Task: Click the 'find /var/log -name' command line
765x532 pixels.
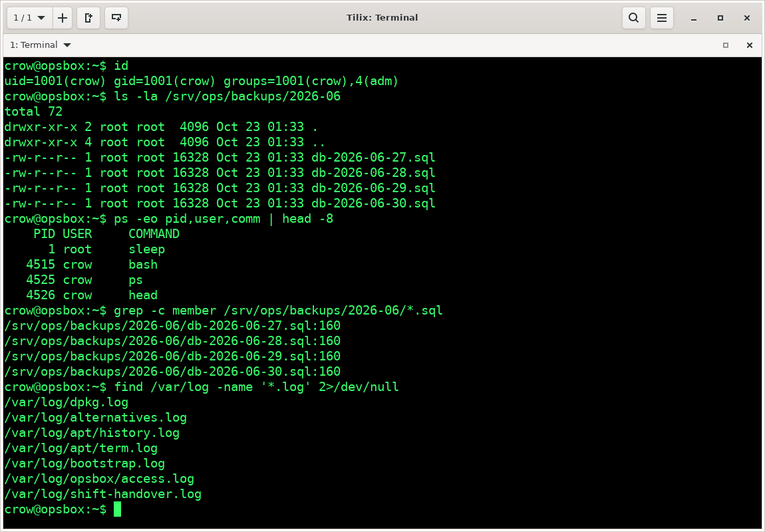Action: coord(257,387)
